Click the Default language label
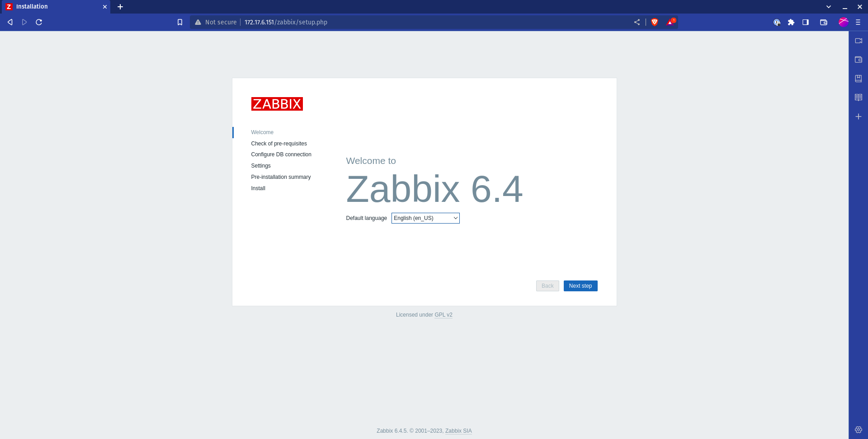Image resolution: width=868 pixels, height=439 pixels. tap(366, 218)
